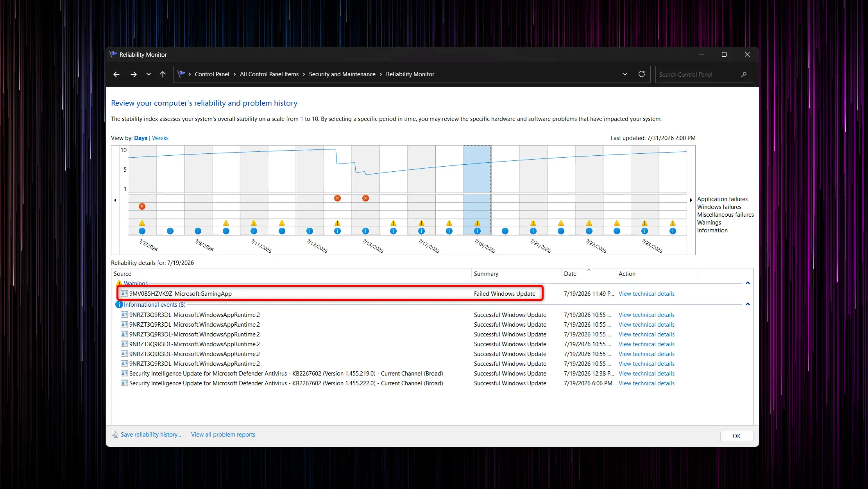Refresh the Reliability Monitor address bar
Viewport: 868px width, 489px height.
pyautogui.click(x=641, y=74)
